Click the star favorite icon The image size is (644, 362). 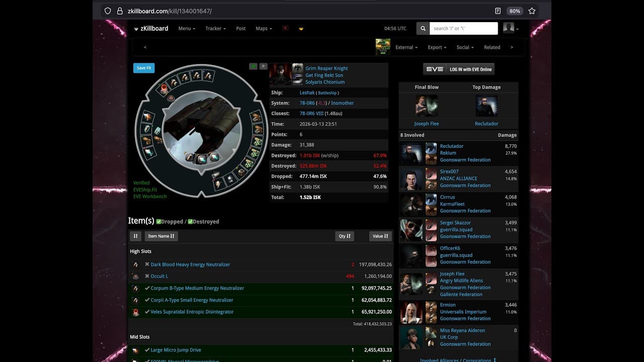tap(263, 66)
